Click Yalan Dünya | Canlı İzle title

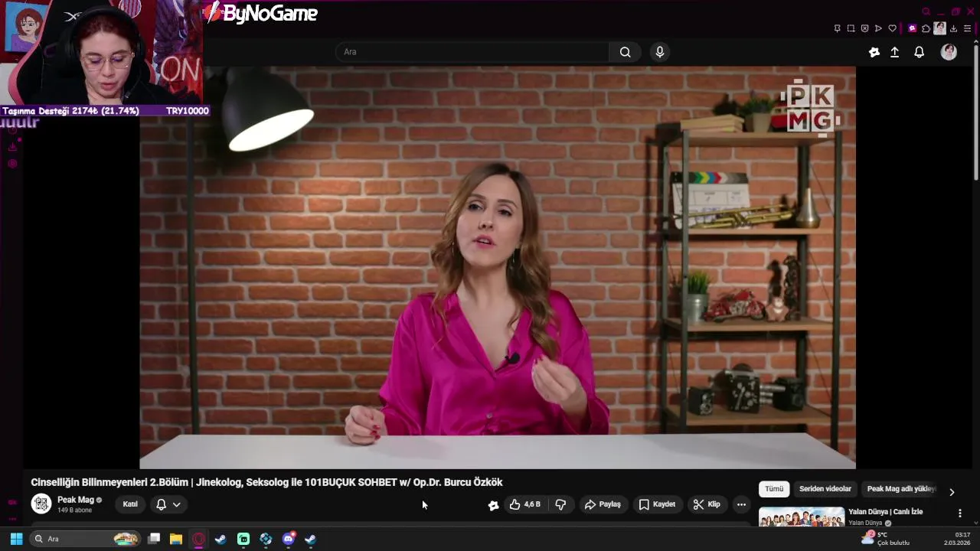point(886,512)
